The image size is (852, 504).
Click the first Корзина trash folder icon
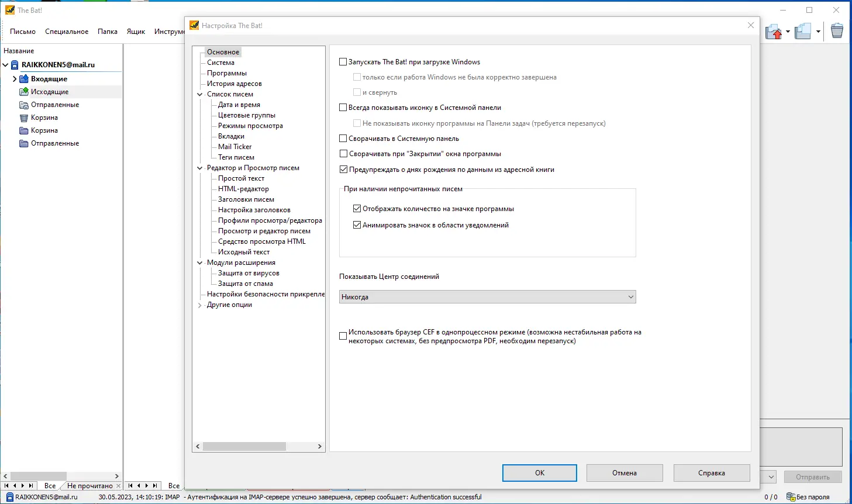(24, 118)
